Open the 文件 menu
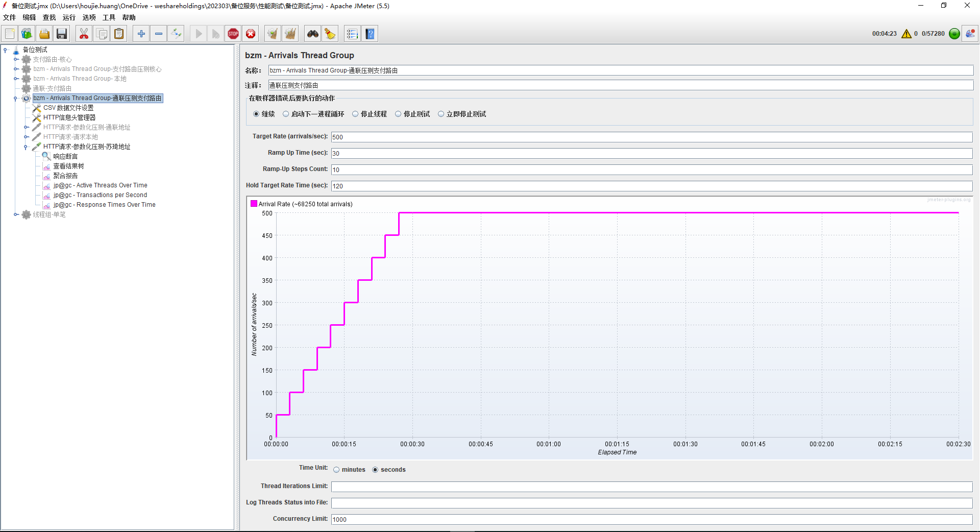This screenshot has width=980, height=532. click(x=10, y=17)
